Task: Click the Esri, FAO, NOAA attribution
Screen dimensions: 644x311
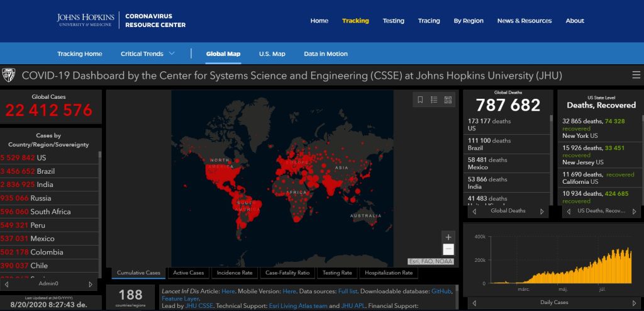Action: (431, 261)
